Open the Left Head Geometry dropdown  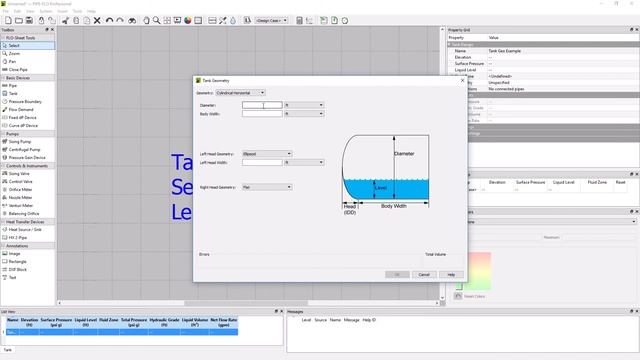tap(267, 154)
